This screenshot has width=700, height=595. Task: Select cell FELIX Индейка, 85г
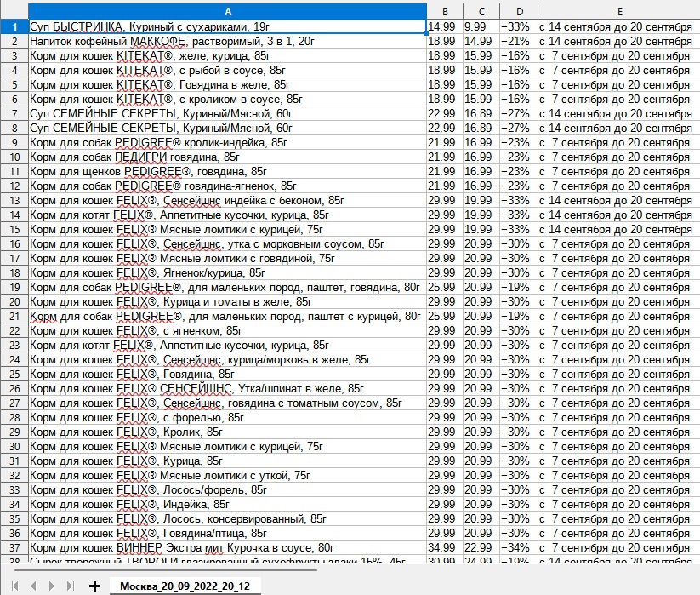pos(227,504)
